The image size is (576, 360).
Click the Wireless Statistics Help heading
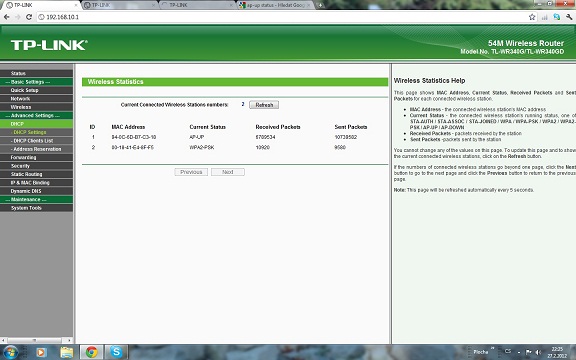[x=429, y=80]
